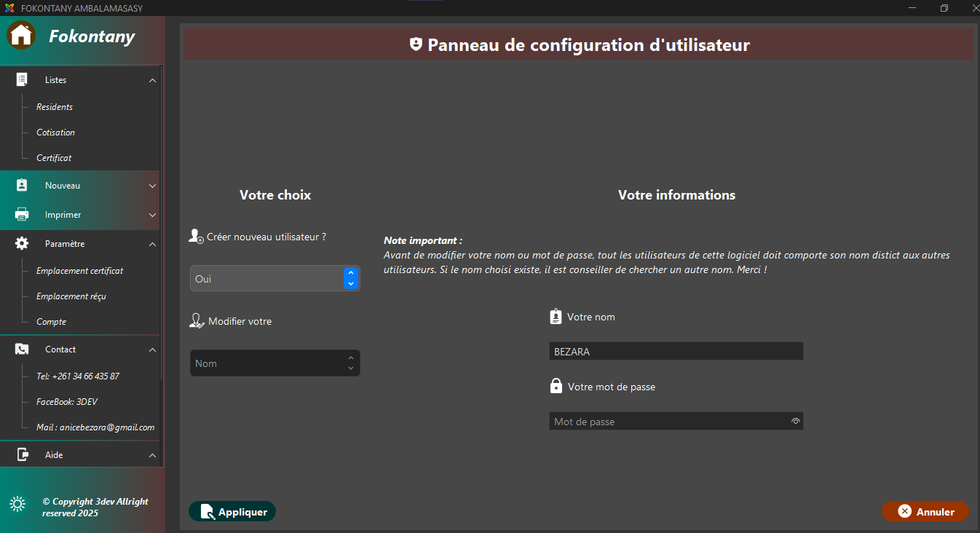Collapse the Paramètre section chevron
This screenshot has height=533, width=980.
pyautogui.click(x=152, y=244)
